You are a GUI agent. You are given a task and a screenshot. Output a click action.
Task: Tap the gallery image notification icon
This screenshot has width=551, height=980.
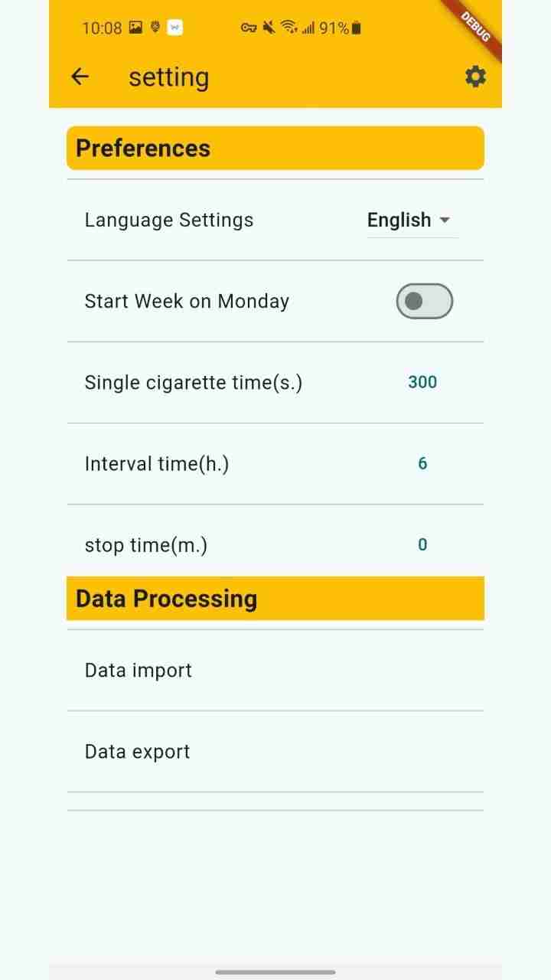tap(135, 28)
